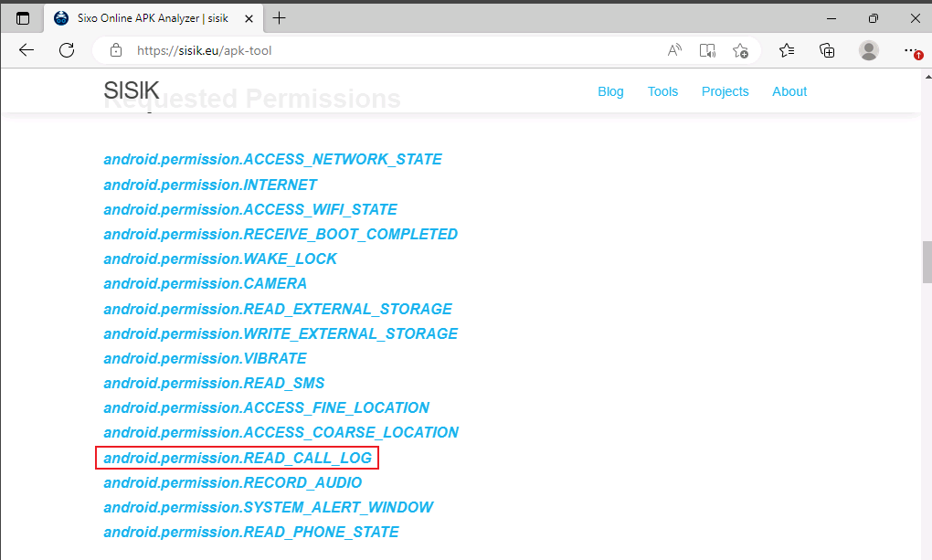Open the tab actions menu icon
Viewport: 932px width, 560px height.
coord(23,18)
